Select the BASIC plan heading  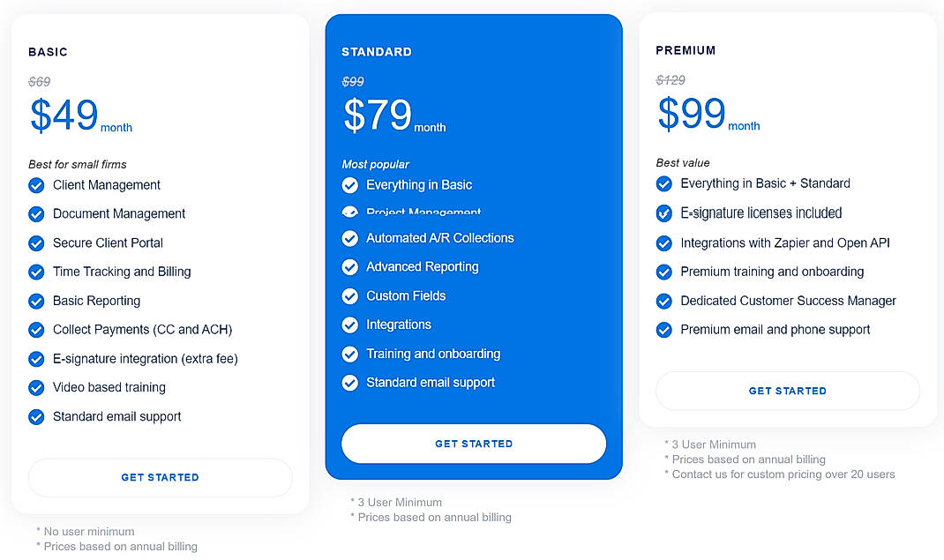pyautogui.click(x=47, y=52)
